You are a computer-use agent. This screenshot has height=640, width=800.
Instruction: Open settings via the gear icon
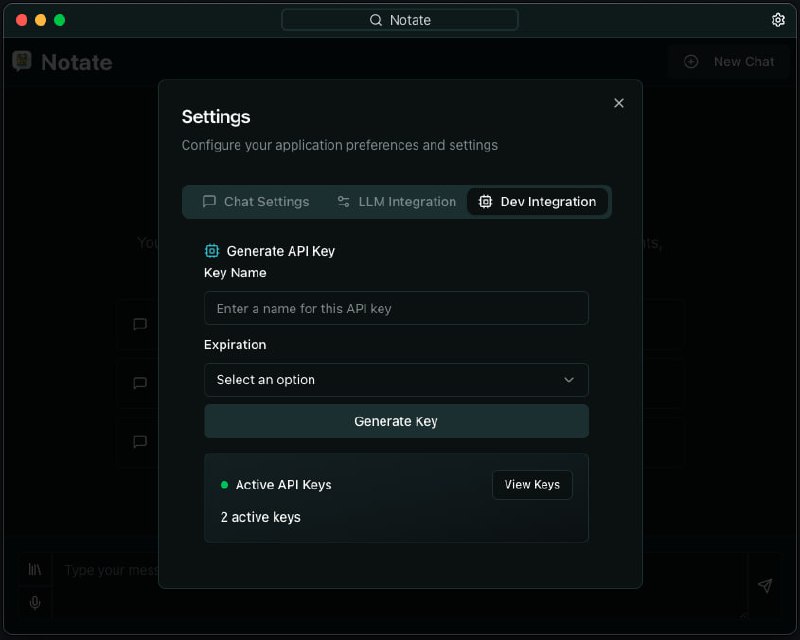point(778,20)
